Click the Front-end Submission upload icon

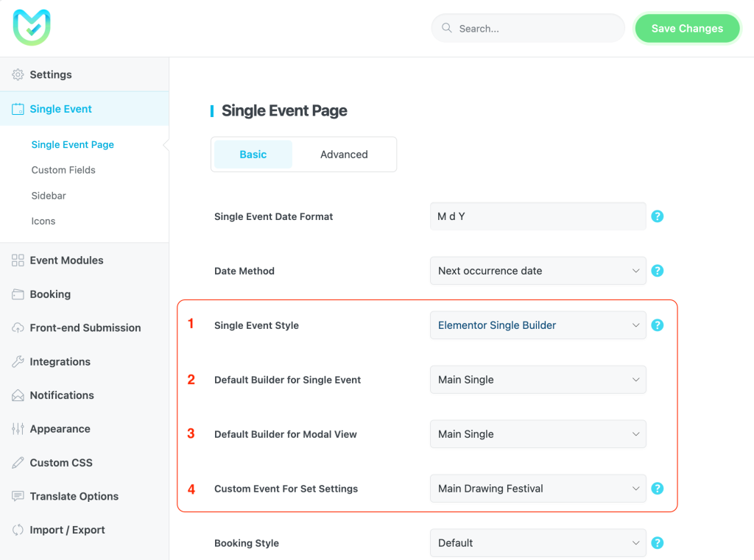coord(16,327)
